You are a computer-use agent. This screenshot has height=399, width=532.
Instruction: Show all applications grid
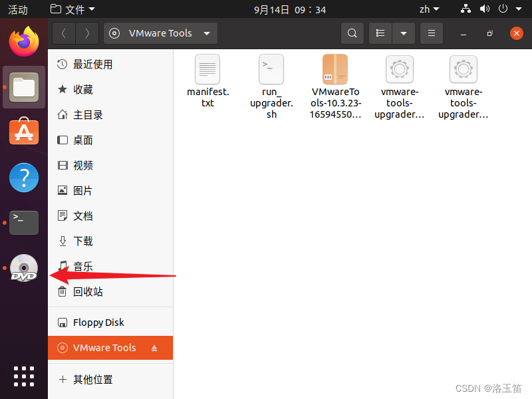(x=24, y=376)
